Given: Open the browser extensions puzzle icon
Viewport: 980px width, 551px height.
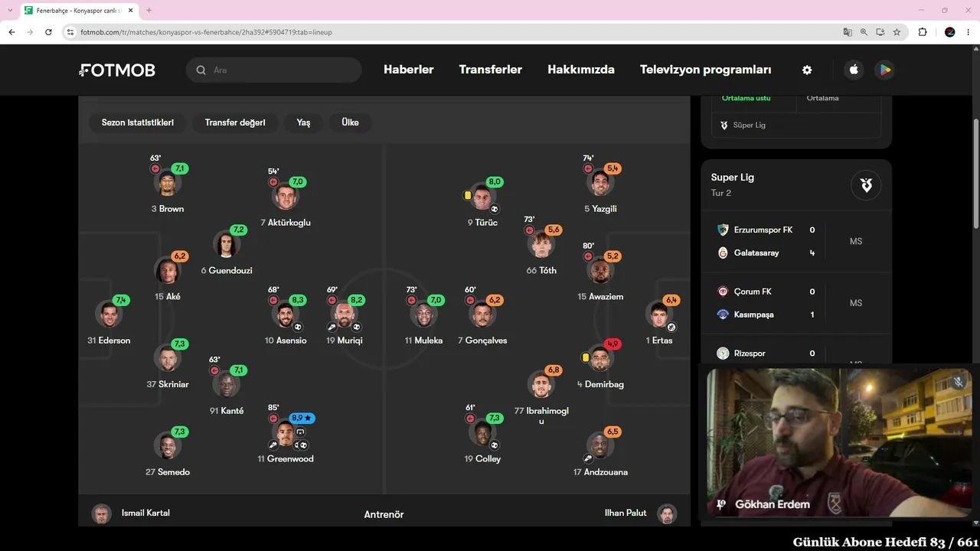Looking at the screenshot, I should point(923,32).
